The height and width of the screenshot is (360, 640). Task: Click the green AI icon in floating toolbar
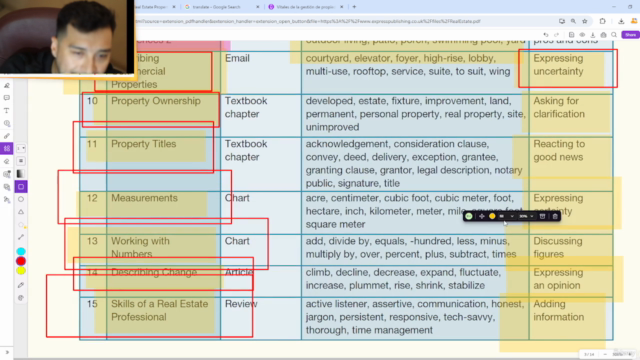coord(469,216)
